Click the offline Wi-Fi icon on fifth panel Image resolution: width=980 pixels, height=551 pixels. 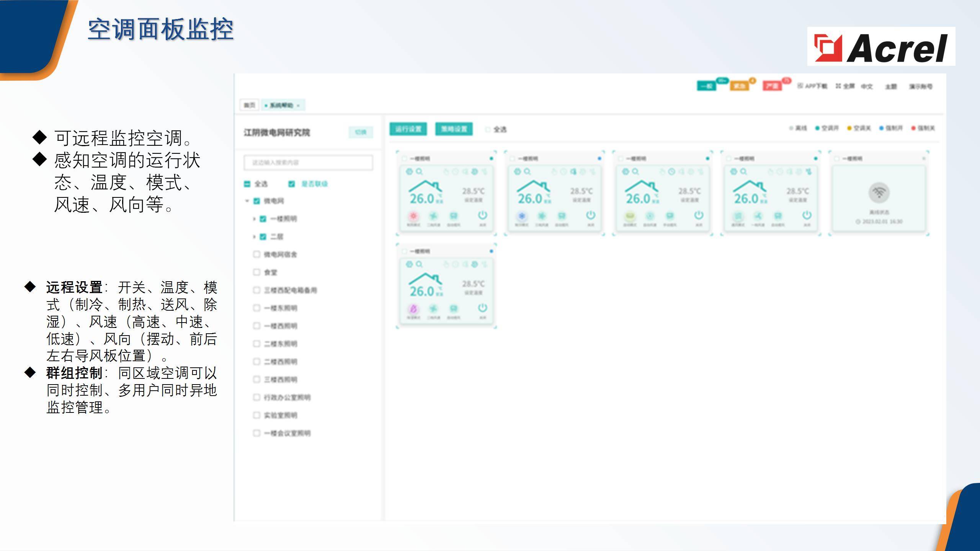[x=879, y=192]
